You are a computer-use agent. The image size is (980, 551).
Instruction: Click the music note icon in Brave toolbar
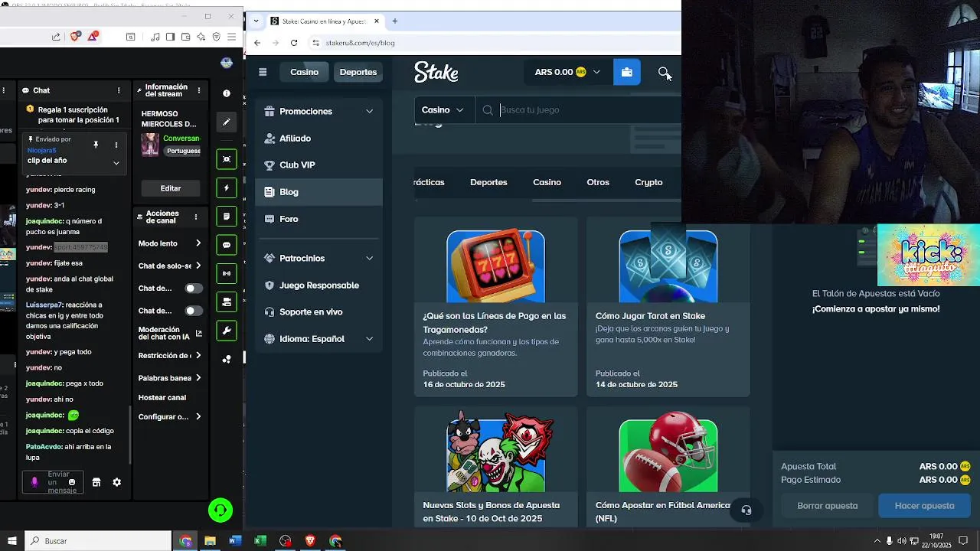(x=155, y=37)
